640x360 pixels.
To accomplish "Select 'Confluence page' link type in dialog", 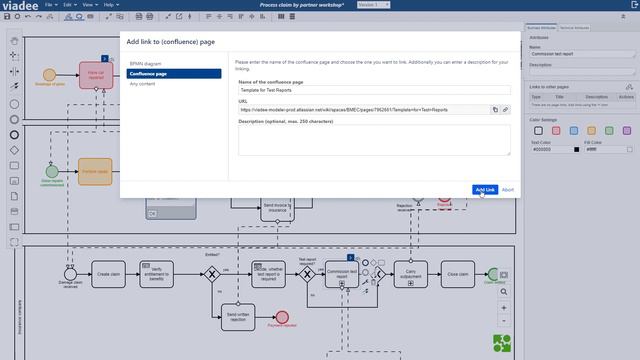I will pyautogui.click(x=174, y=73).
